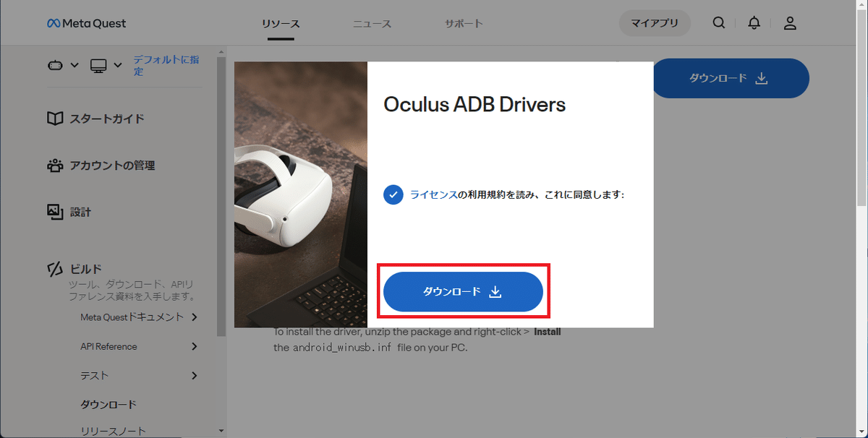Viewport: 868px width, 438px height.
Task: Open the スタートガイド book icon item
Action: (95, 119)
